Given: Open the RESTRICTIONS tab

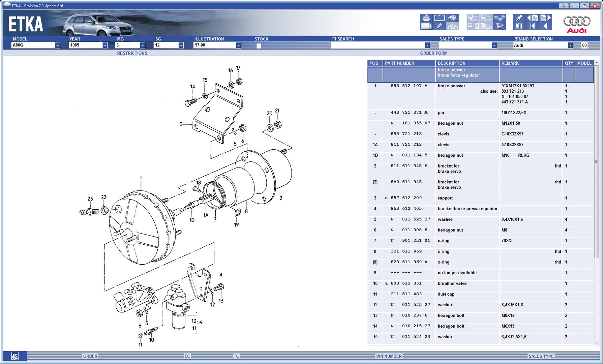Looking at the screenshot, I should (x=132, y=53).
